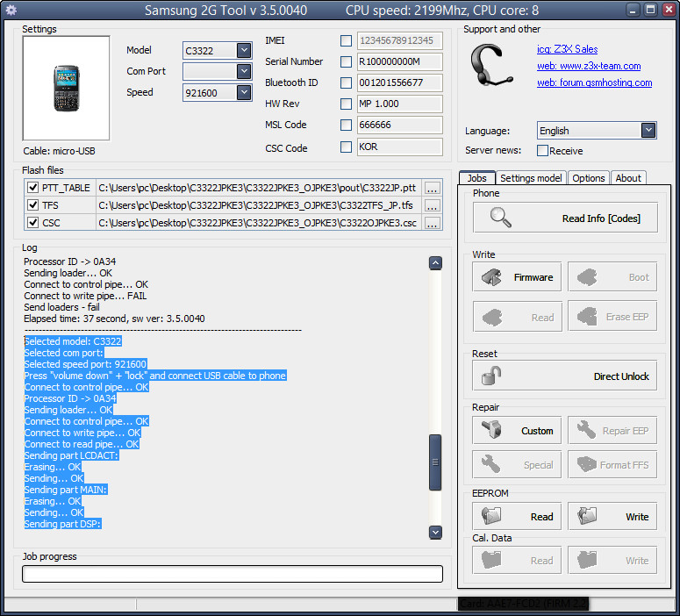
Task: Click the greyed-out Write section Read button
Action: pyautogui.click(x=517, y=317)
